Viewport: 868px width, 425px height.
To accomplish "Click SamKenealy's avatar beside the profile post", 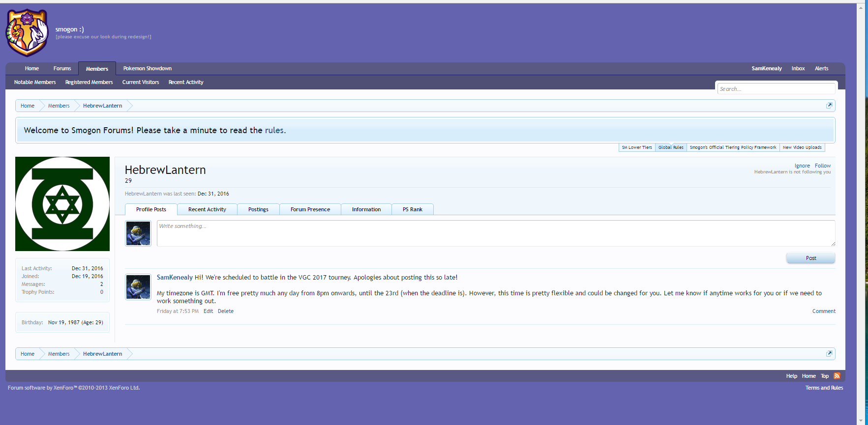I will click(138, 287).
